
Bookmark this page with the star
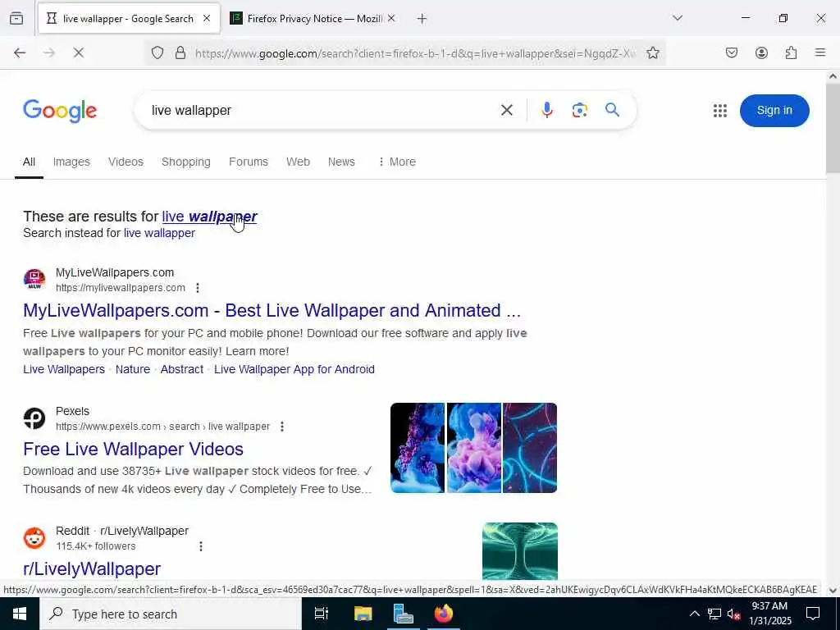click(x=652, y=53)
